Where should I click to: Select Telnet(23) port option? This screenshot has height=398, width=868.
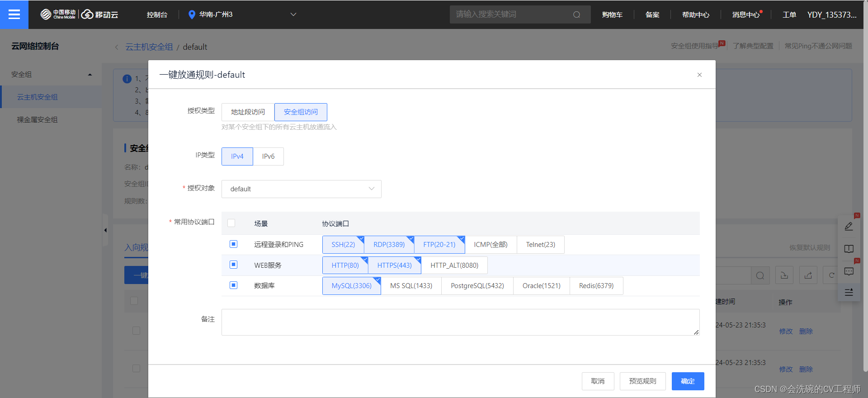pyautogui.click(x=541, y=245)
